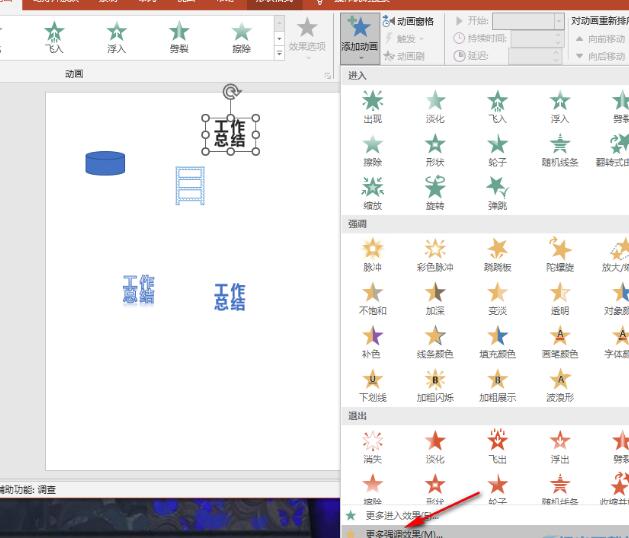Select the 加粗闪烁 emphasis effect
The image size is (629, 538).
435,386
